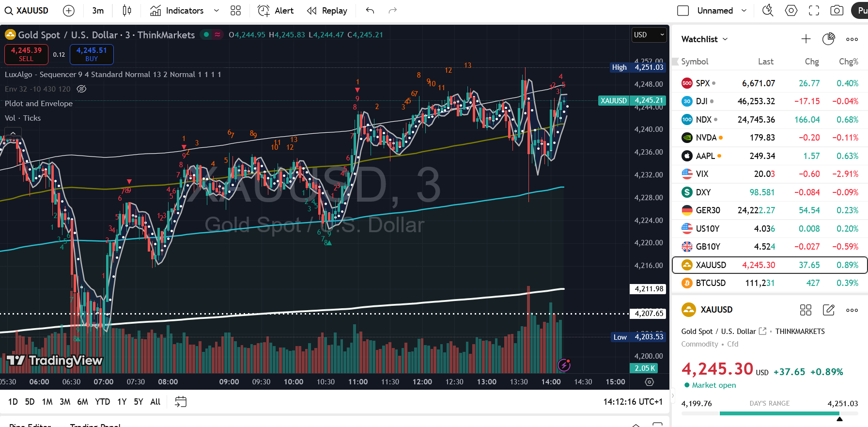Open time axis settings gear icon
Screen dimensions: 868x427
click(x=650, y=382)
